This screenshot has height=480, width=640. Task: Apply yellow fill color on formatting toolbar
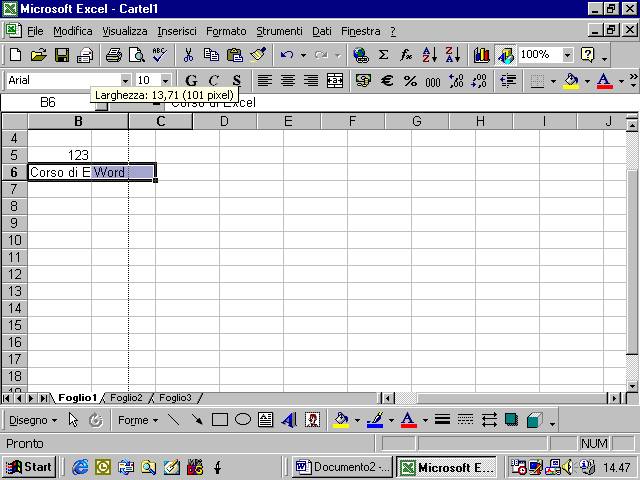coord(571,81)
